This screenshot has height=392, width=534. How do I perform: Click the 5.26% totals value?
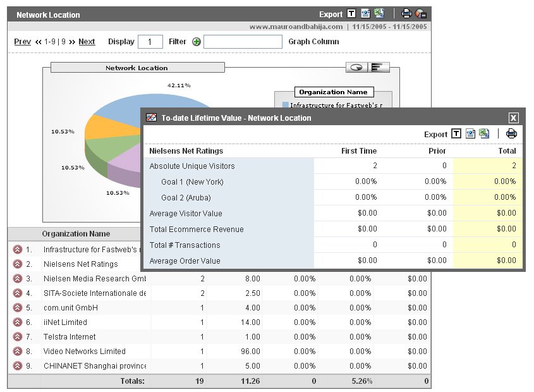(x=361, y=381)
